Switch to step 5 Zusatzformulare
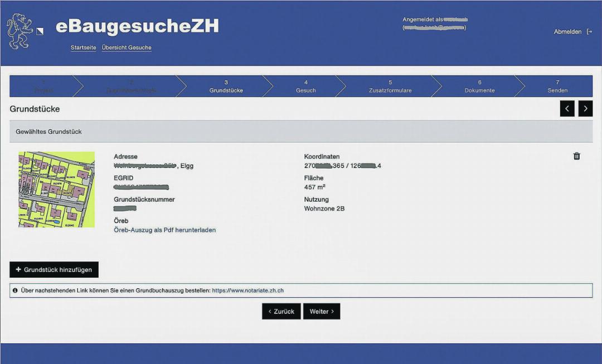The height and width of the screenshot is (364, 602). pos(390,86)
